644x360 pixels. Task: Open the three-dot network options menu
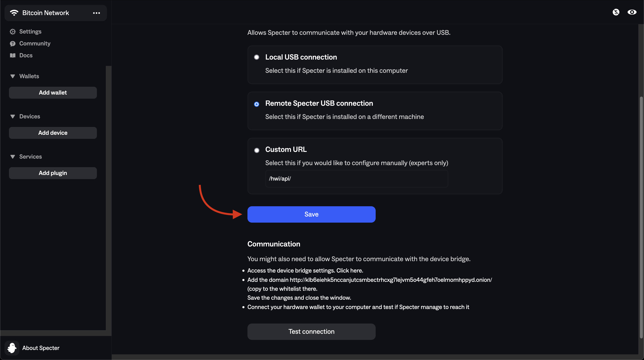click(97, 13)
